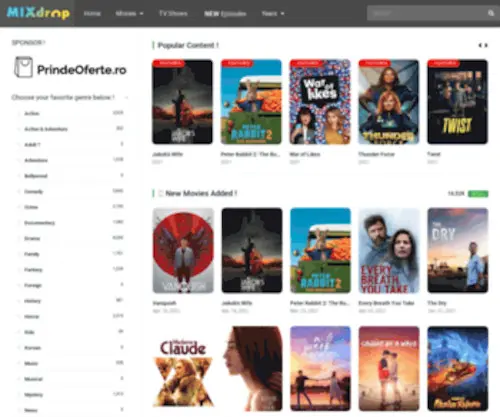Click the The Dry title text
The height and width of the screenshot is (417, 500).
coord(437,303)
